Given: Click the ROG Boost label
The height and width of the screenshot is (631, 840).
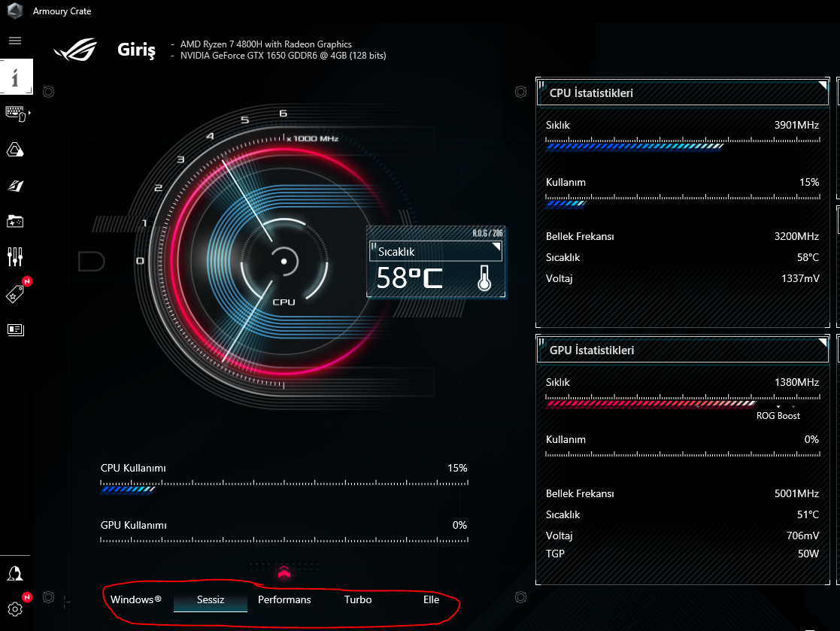Looking at the screenshot, I should pyautogui.click(x=778, y=416).
